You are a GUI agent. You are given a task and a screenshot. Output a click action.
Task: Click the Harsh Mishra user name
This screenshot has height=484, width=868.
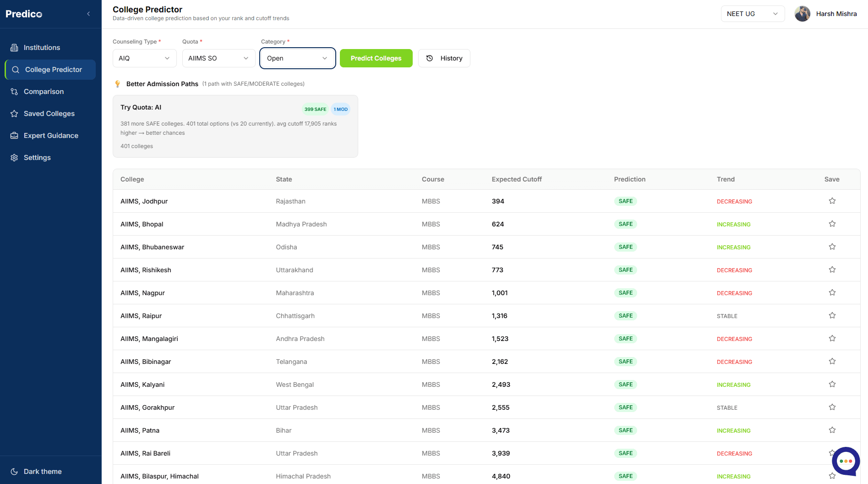(836, 14)
